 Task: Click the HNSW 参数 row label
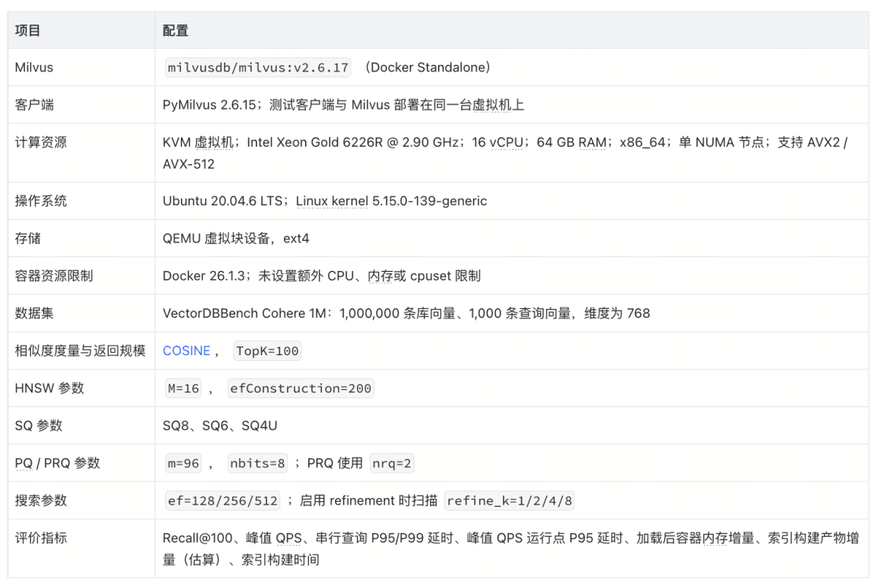(x=49, y=388)
